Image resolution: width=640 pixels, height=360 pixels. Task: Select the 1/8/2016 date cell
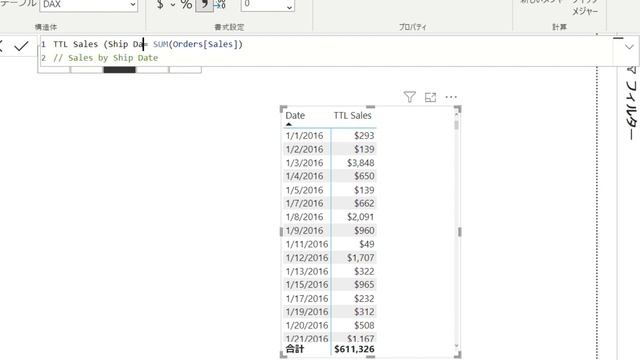[304, 217]
